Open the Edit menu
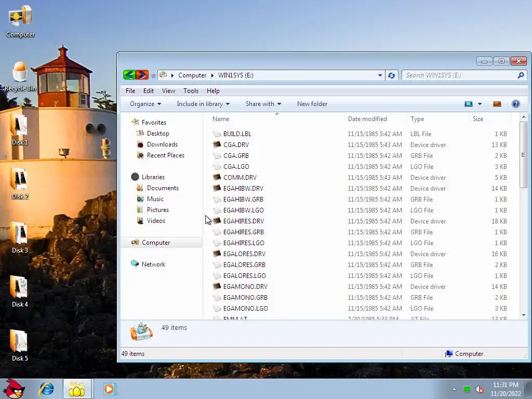Image resolution: width=532 pixels, height=399 pixels. click(148, 91)
